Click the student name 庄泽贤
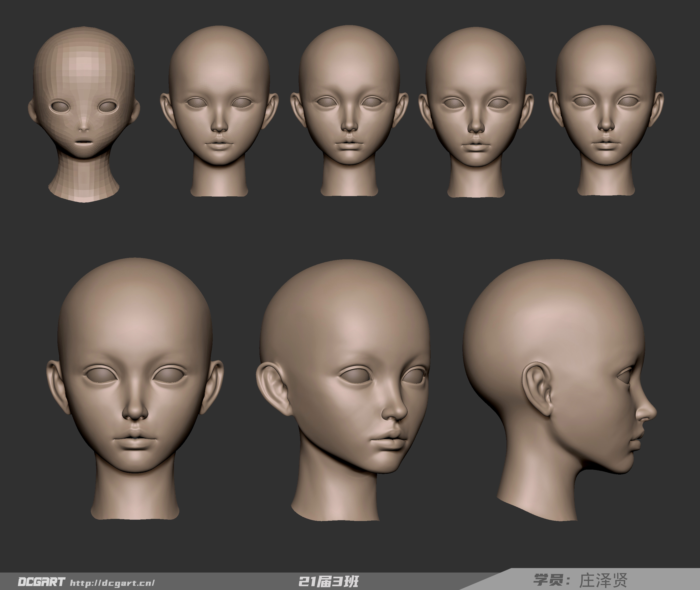This screenshot has height=590, width=700. (603, 580)
